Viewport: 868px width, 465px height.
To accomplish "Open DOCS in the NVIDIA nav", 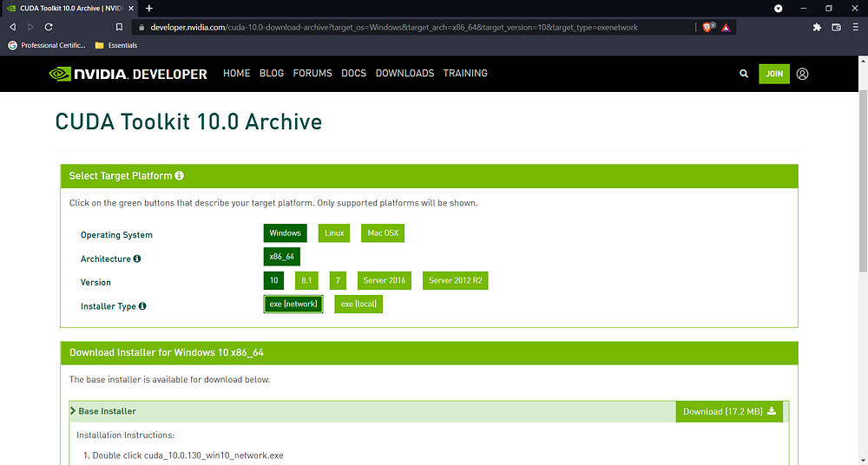I will [x=354, y=73].
